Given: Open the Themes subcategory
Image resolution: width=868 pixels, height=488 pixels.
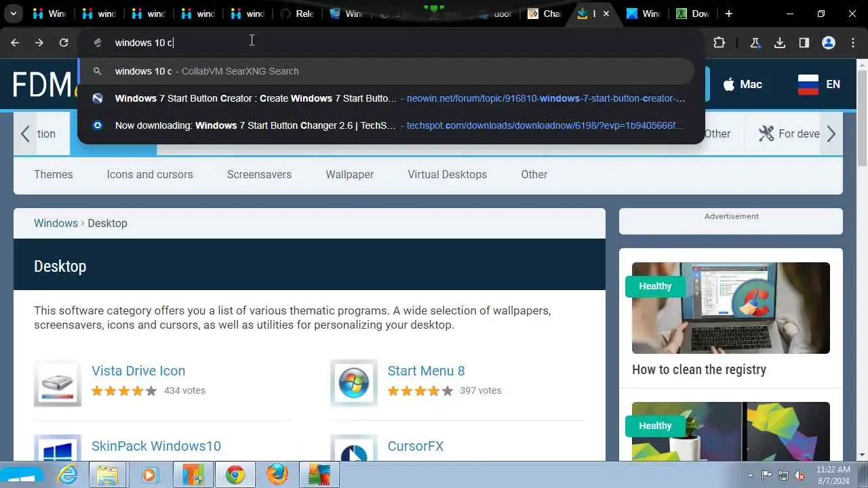Looking at the screenshot, I should (x=54, y=174).
